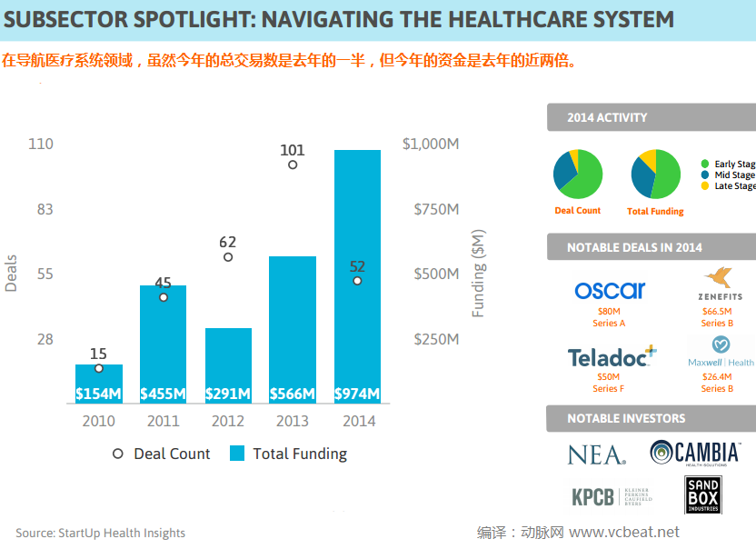Click the green Early Stage legend dot
Viewport: 756px width, 549px height.
pos(705,165)
